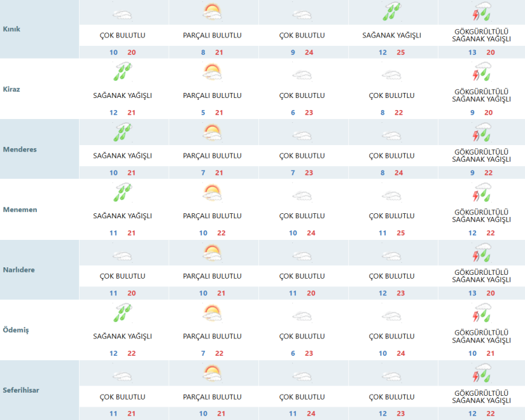
Task: Click the rain shower icon in Kiraz row
Action: [x=122, y=73]
